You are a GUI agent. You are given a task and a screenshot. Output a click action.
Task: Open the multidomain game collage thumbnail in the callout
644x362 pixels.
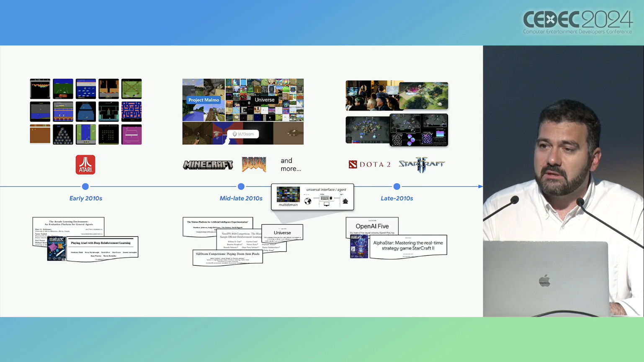[x=288, y=194]
